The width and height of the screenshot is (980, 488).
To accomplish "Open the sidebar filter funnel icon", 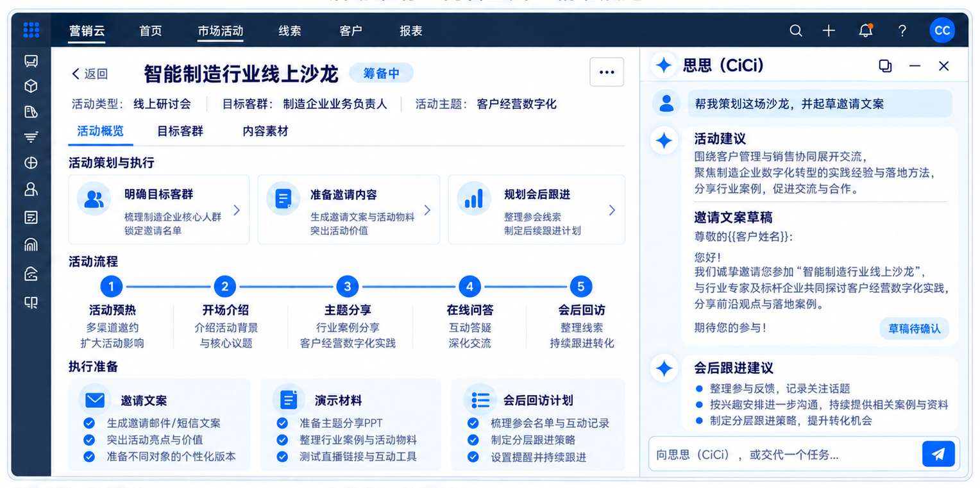I will pos(31,137).
